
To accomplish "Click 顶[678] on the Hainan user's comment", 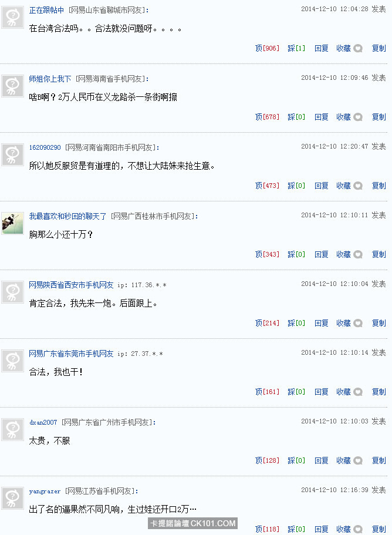I will coord(267,117).
